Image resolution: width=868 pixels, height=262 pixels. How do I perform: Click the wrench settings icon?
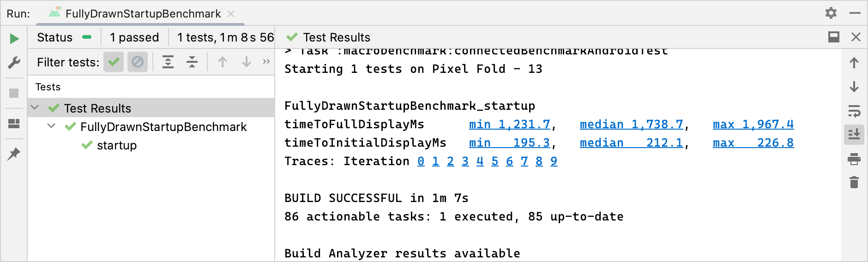coord(14,63)
